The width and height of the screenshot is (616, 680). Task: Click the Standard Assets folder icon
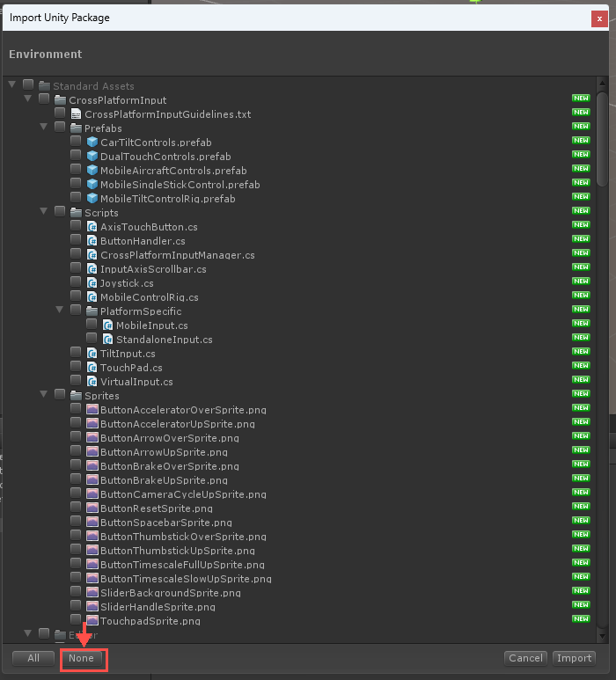click(x=44, y=86)
